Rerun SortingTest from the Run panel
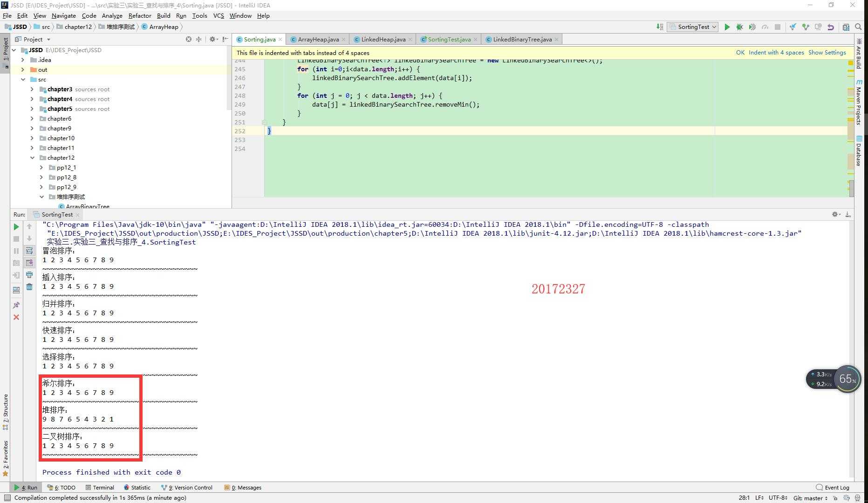This screenshot has width=868, height=503. point(16,227)
